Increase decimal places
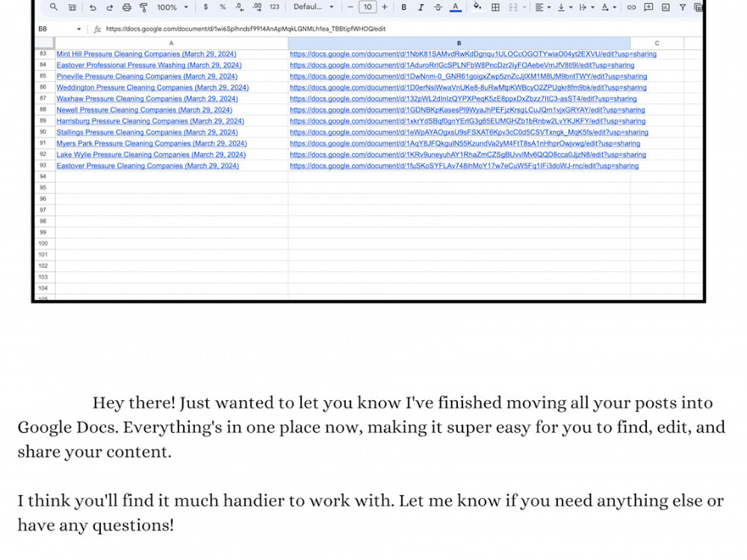747x560 pixels. [257, 7]
